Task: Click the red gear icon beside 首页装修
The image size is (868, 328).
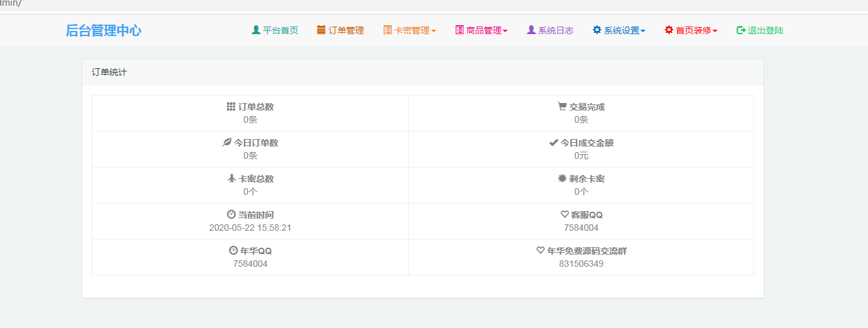Action: [x=669, y=30]
